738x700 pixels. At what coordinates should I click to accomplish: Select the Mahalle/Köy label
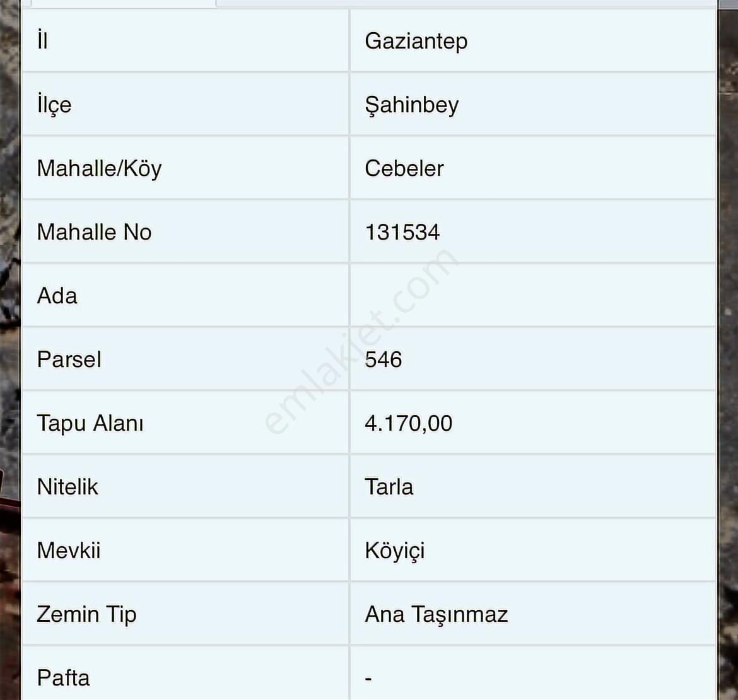click(100, 168)
